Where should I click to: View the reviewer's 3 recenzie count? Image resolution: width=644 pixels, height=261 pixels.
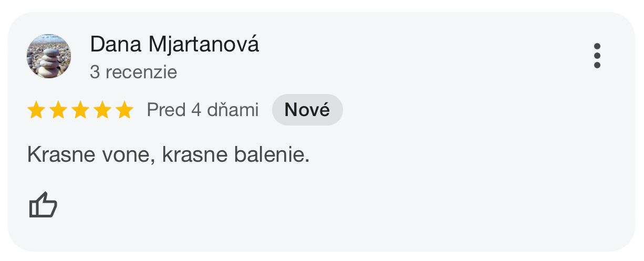pyautogui.click(x=133, y=72)
